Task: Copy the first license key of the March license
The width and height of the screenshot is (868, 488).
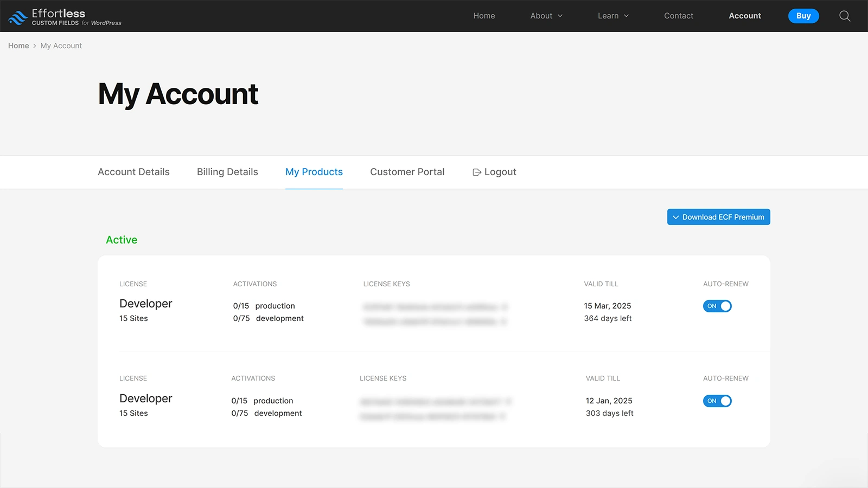Action: click(504, 306)
